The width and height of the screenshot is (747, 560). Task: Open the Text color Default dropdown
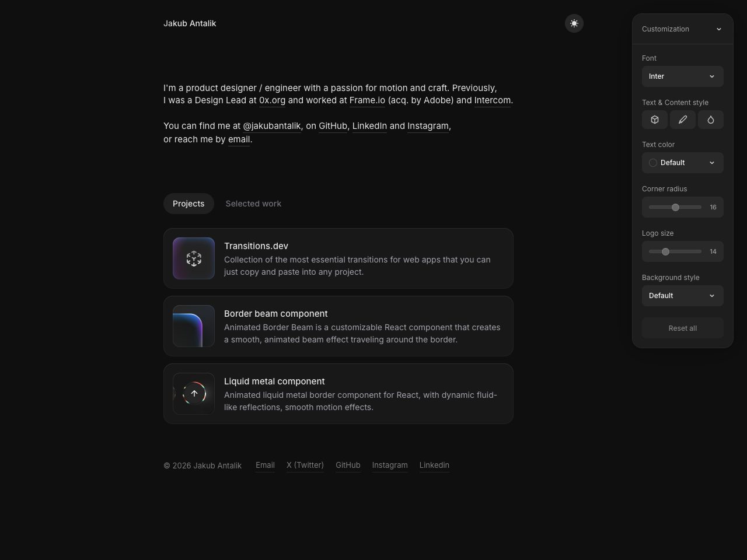pos(683,163)
